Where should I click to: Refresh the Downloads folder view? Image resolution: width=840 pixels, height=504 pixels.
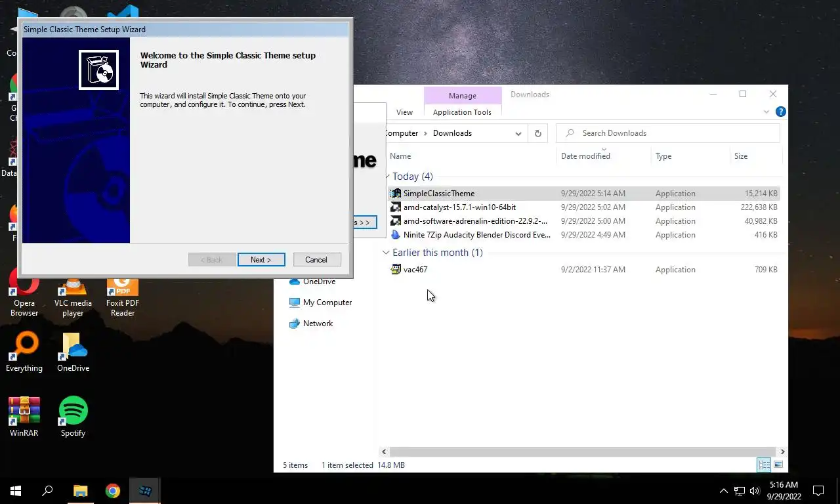coord(537,133)
